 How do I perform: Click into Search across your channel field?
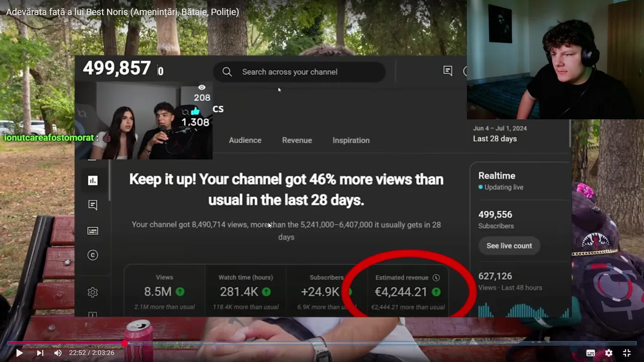(x=299, y=72)
